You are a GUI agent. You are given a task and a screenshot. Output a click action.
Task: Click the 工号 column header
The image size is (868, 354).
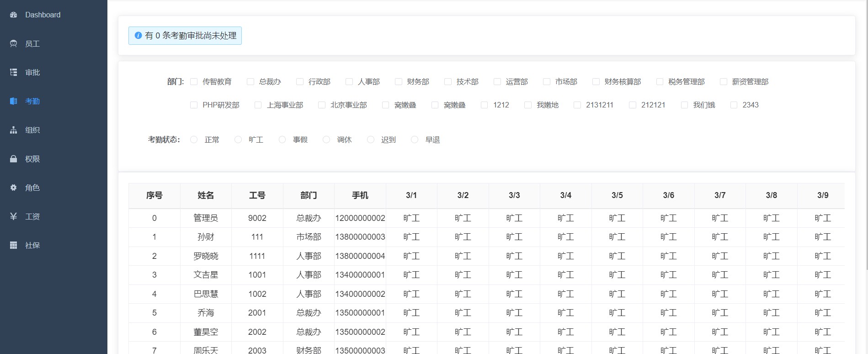point(257,195)
